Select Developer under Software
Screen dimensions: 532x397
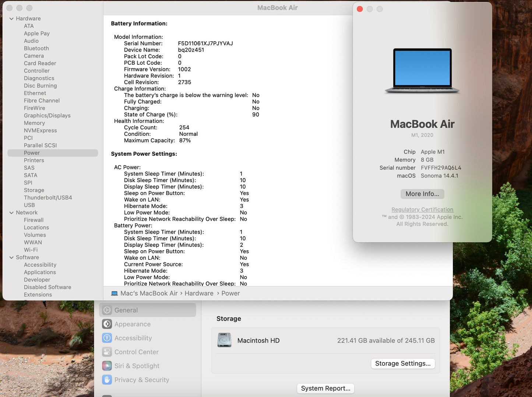pos(37,280)
